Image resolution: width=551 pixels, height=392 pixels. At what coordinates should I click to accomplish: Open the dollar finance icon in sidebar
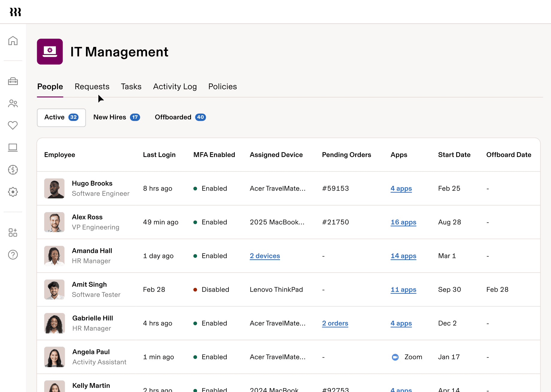(x=13, y=170)
